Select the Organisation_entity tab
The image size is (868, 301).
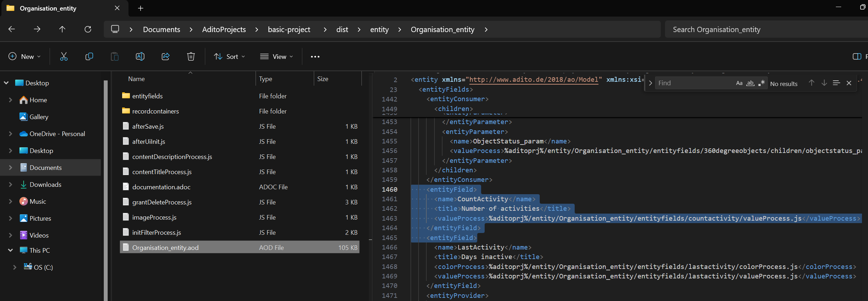click(x=65, y=8)
